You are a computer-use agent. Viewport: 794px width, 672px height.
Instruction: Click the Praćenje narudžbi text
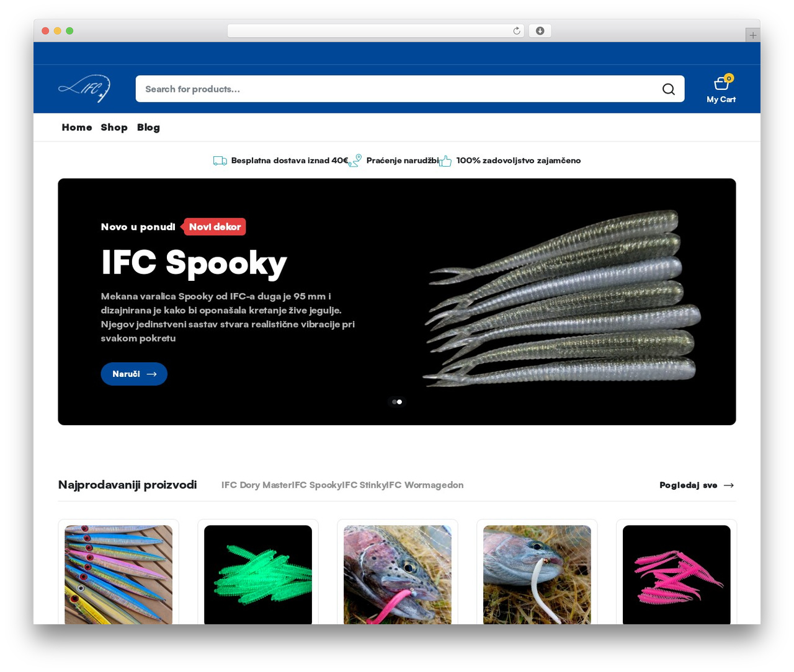[403, 161]
